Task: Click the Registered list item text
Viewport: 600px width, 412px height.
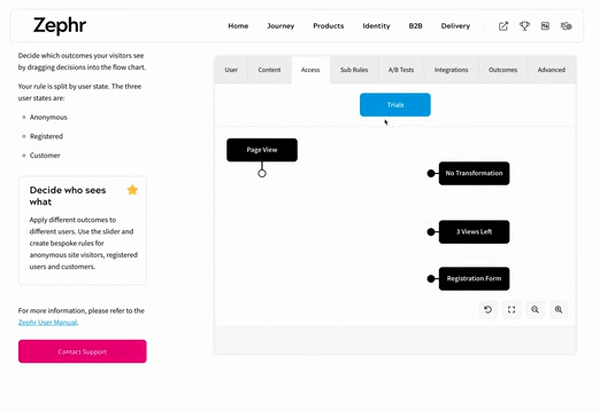Action: (x=46, y=136)
